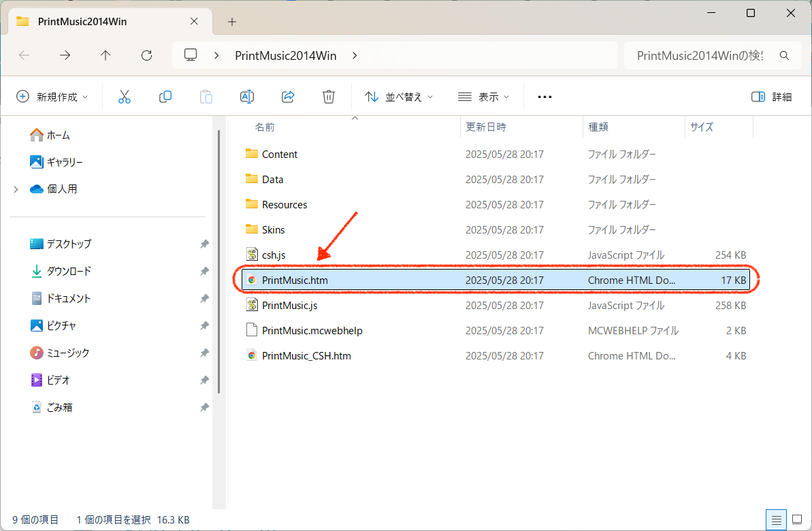812x531 pixels.
Task: Go forward with the right arrow
Action: point(65,55)
